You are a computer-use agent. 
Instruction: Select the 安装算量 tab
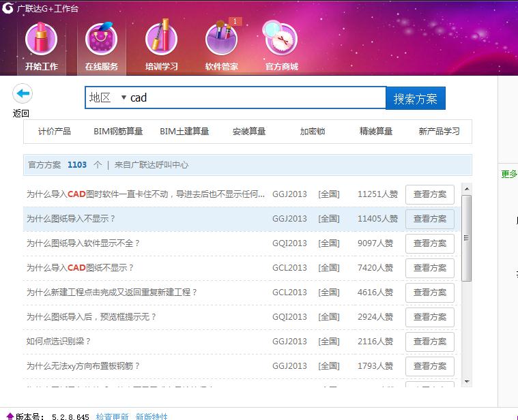[x=249, y=132]
